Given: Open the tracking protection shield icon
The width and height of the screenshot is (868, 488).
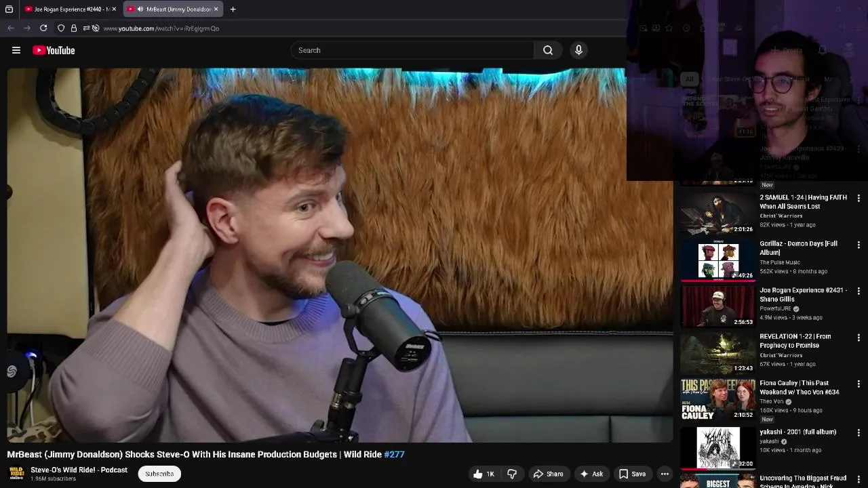Looking at the screenshot, I should [61, 28].
